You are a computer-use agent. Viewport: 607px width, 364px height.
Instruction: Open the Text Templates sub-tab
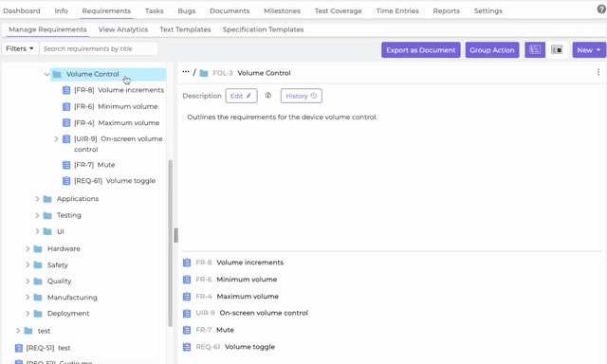click(185, 29)
